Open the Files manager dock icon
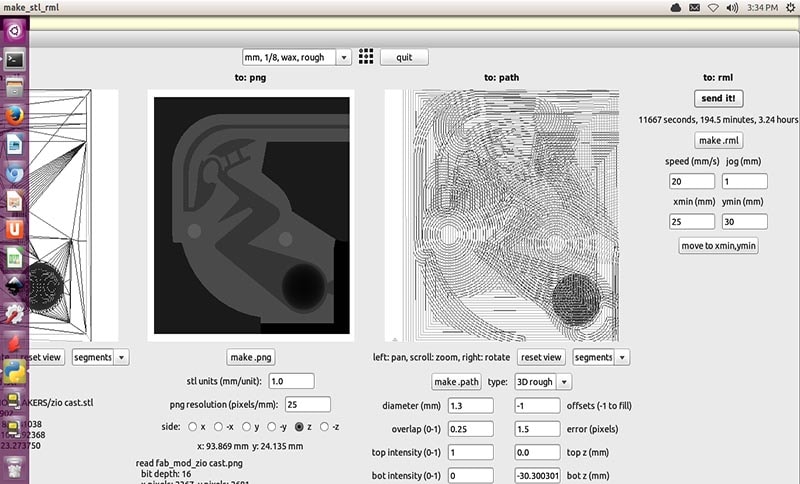Viewport: 800px width, 484px height. 14,88
